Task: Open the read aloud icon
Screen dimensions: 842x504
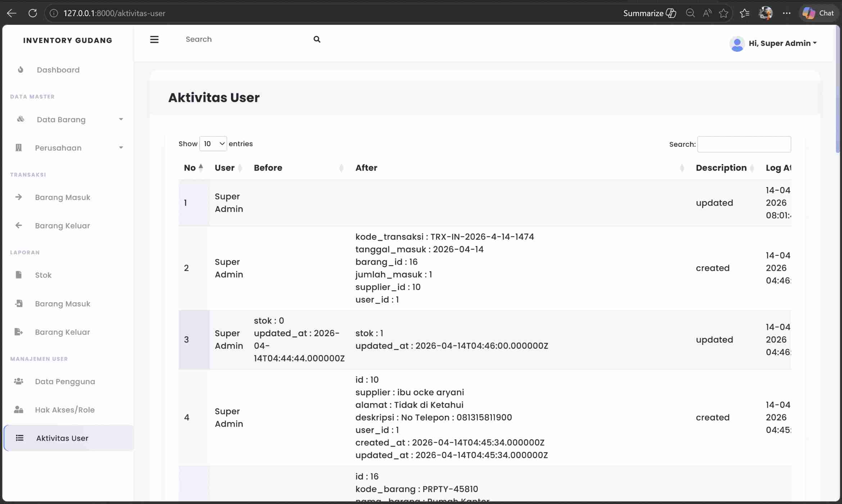Action: tap(707, 13)
